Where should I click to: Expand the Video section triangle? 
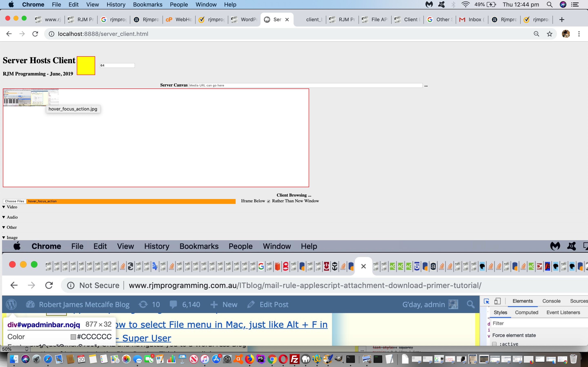4,207
